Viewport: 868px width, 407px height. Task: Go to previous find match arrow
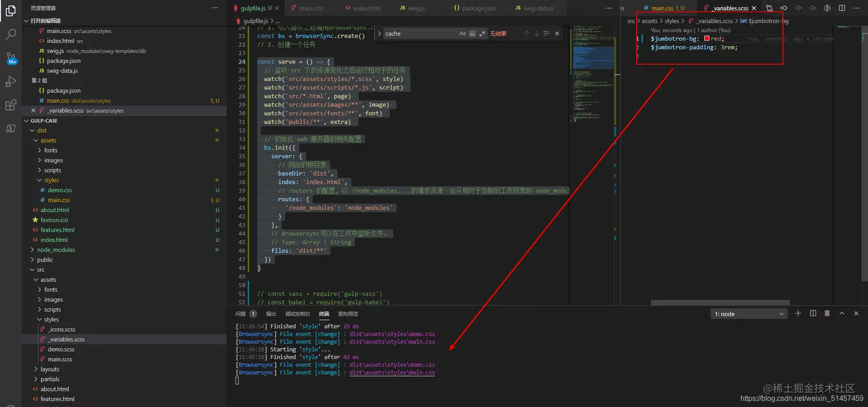526,33
